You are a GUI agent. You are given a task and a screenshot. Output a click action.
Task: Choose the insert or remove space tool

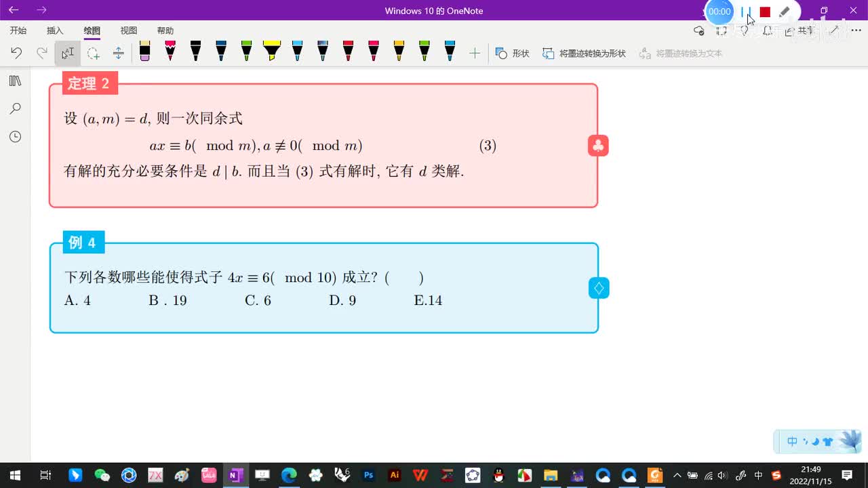[118, 53]
